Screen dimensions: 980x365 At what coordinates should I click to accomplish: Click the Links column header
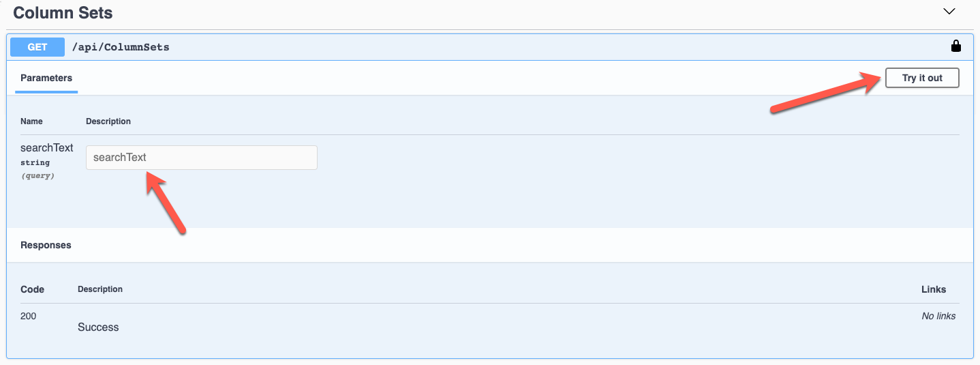[x=934, y=289]
